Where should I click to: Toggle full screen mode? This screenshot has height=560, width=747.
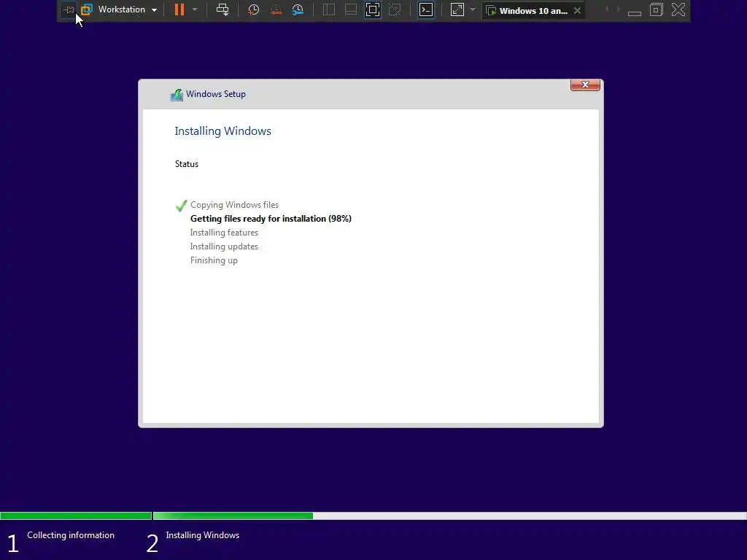[x=373, y=9]
